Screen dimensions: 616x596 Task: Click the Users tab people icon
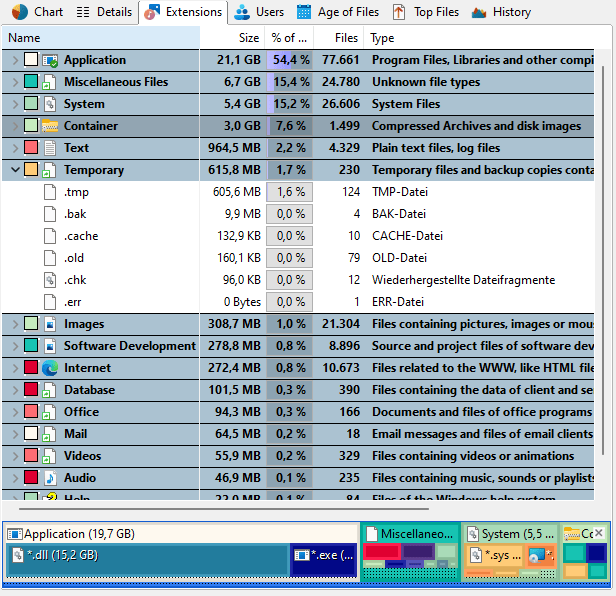(x=242, y=12)
